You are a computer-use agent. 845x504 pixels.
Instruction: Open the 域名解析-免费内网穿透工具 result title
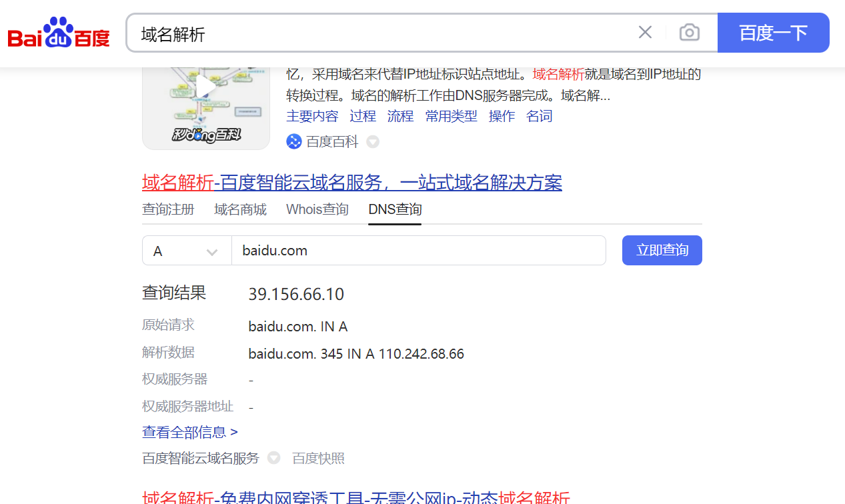[x=356, y=497]
